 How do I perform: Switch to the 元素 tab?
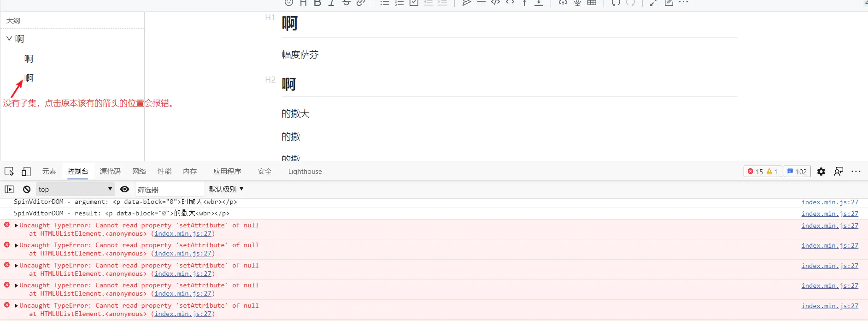pyautogui.click(x=49, y=172)
